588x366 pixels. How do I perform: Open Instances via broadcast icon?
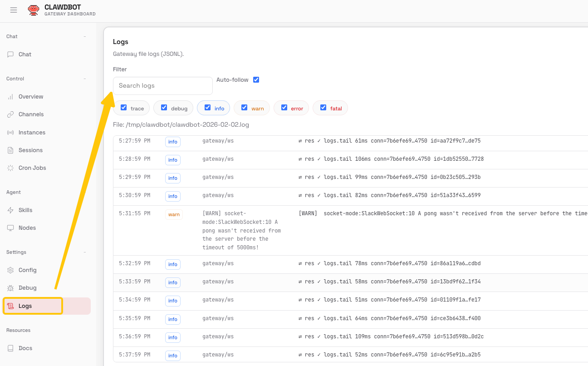click(10, 133)
